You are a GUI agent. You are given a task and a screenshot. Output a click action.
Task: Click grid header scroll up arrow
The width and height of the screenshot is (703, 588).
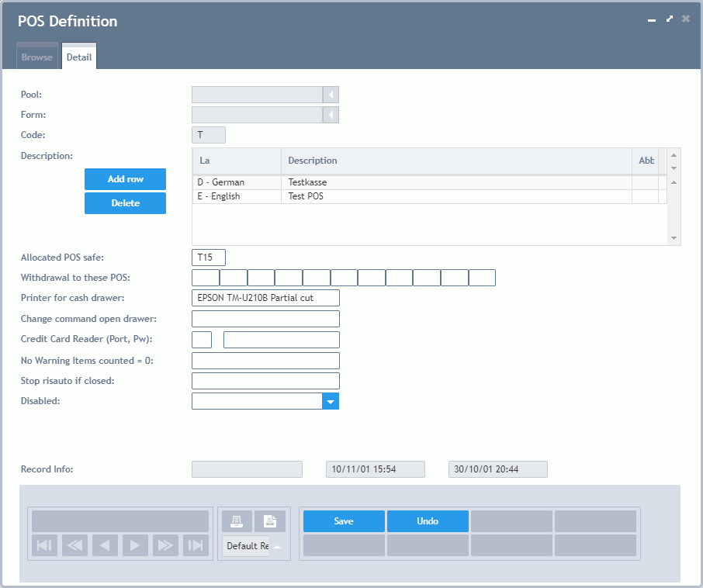point(674,155)
